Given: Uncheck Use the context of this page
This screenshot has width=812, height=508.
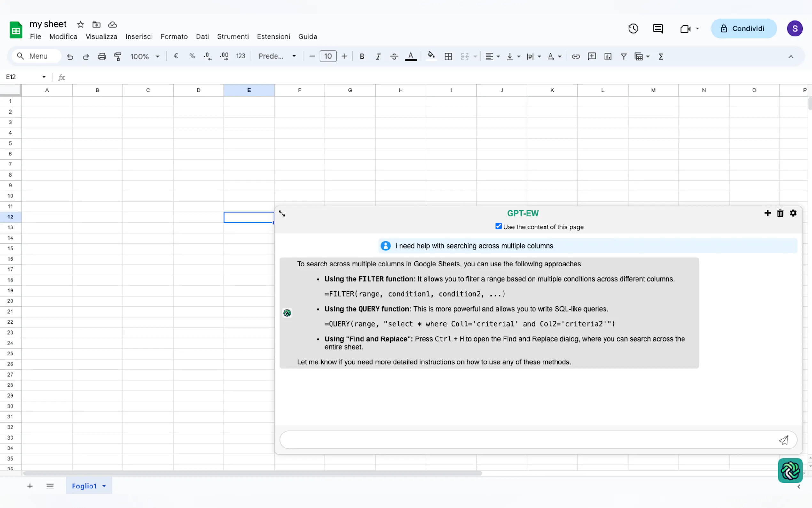Looking at the screenshot, I should pos(498,226).
